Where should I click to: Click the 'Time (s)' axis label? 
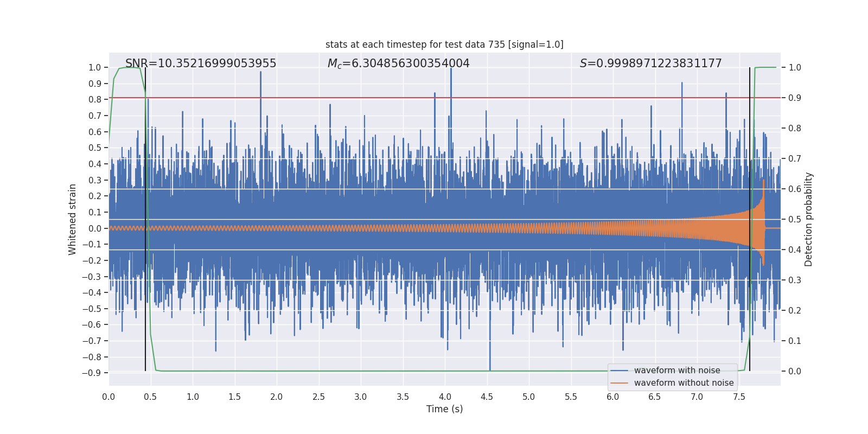pos(444,409)
